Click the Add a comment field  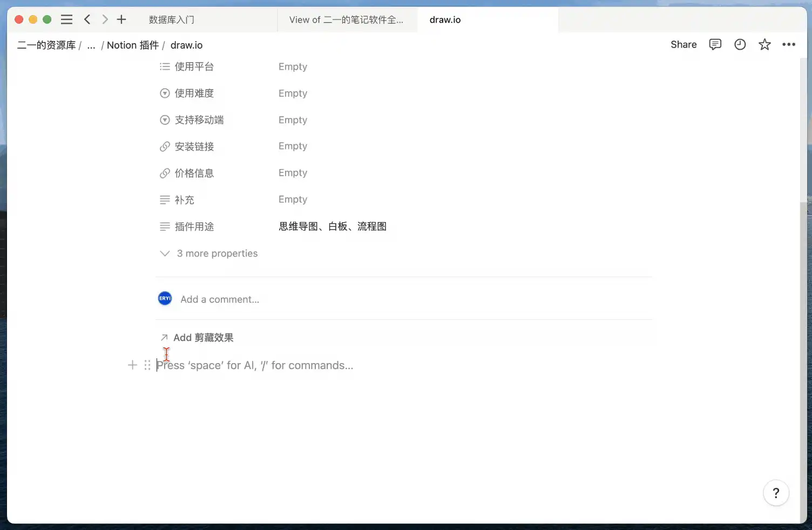coord(220,299)
